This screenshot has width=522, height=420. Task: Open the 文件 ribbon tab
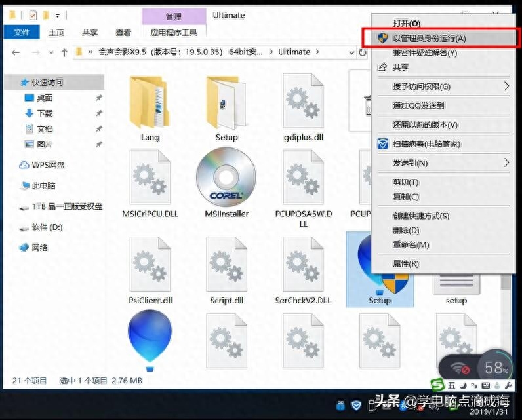click(21, 32)
